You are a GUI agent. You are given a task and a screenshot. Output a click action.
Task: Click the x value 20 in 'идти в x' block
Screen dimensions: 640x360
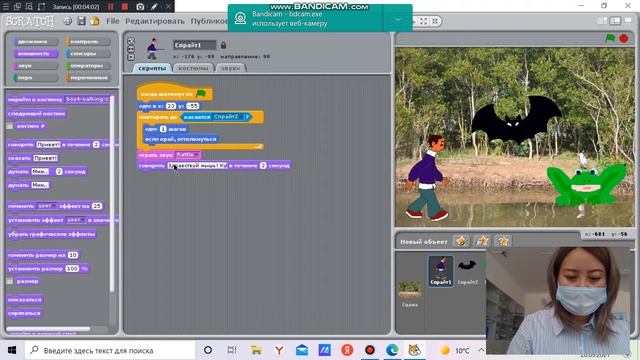[x=171, y=106]
